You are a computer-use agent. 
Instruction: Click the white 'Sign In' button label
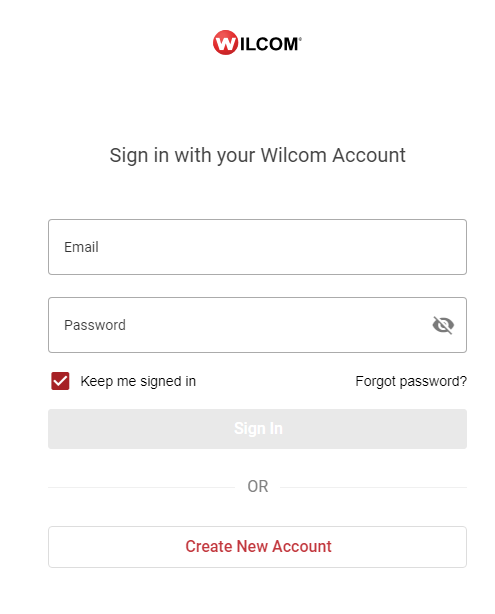258,429
